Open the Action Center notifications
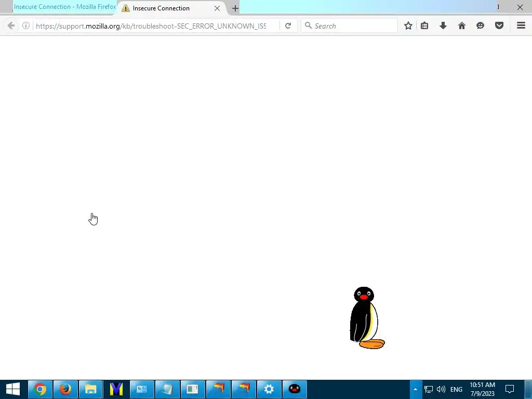 tap(510, 389)
